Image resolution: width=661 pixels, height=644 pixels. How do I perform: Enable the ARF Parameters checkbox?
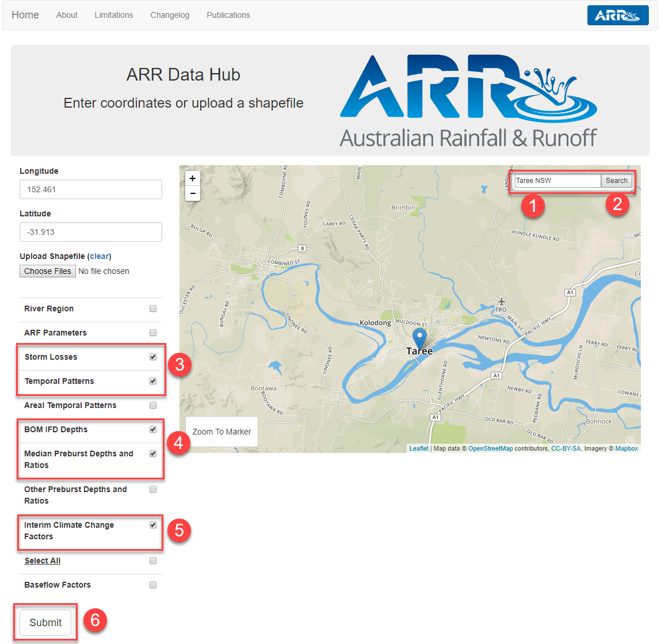[x=153, y=333]
